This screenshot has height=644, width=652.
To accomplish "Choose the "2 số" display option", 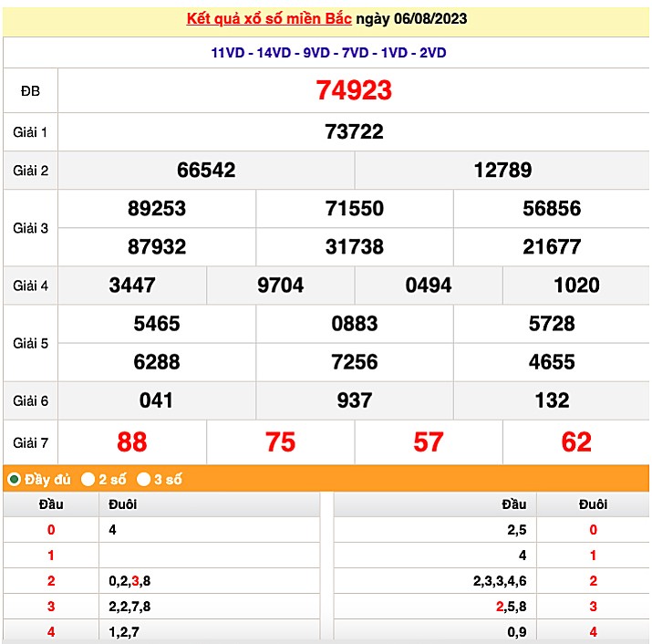I will tap(88, 479).
